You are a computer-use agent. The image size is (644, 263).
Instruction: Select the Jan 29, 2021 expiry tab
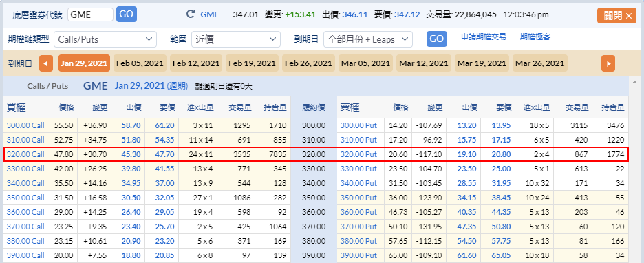(84, 64)
